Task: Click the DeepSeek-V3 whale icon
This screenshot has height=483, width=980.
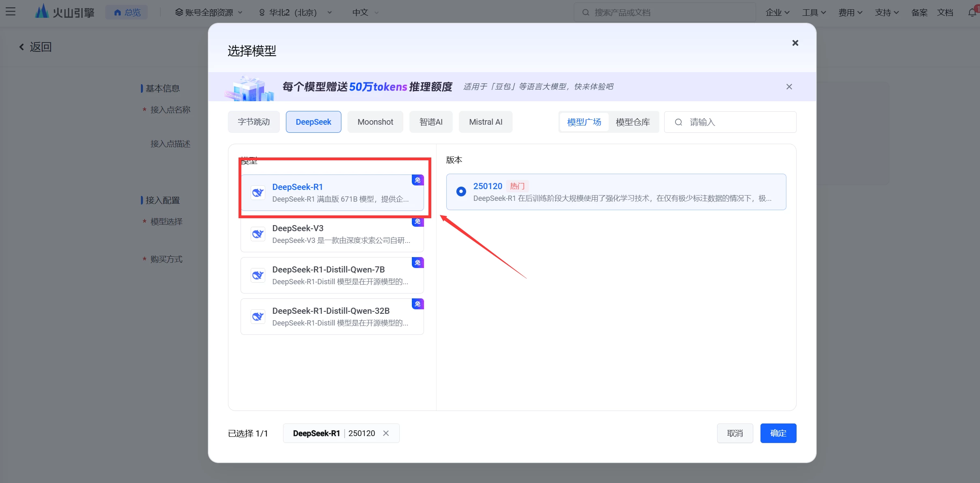Action: 258,234
